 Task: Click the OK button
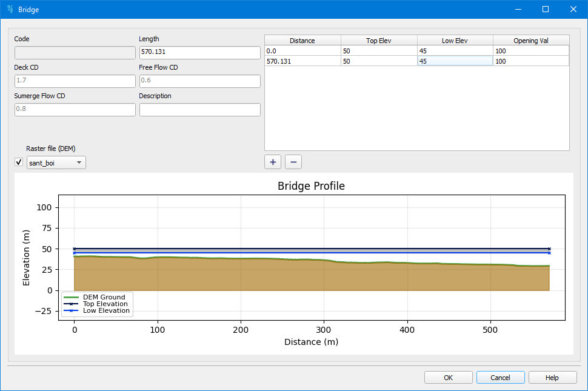[448, 378]
